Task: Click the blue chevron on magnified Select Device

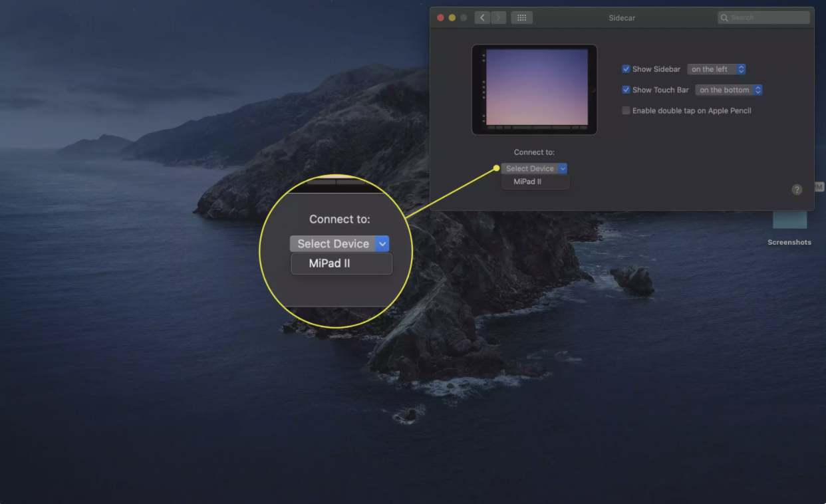Action: click(x=382, y=243)
